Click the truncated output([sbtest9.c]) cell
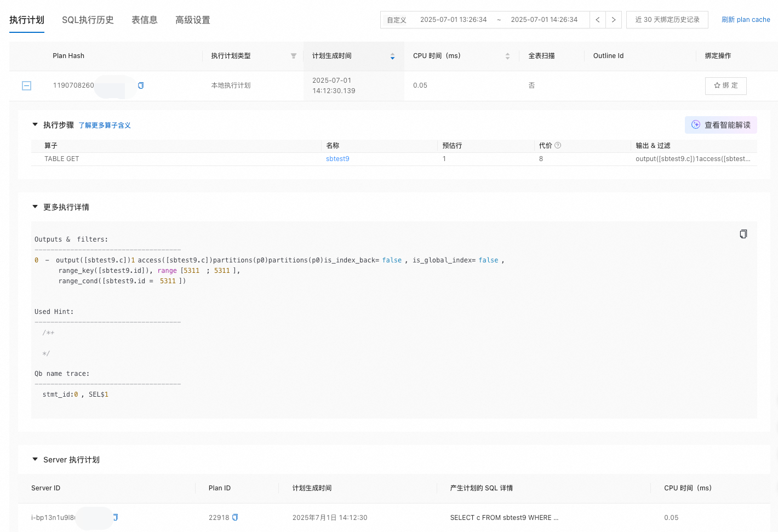The image size is (778, 532). (x=693, y=159)
